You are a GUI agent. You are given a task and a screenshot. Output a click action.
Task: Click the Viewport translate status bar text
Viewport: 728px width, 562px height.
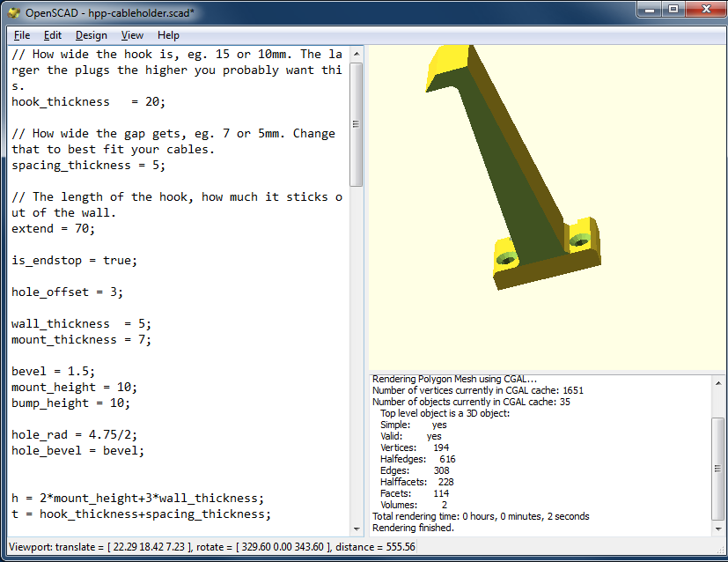(212, 547)
